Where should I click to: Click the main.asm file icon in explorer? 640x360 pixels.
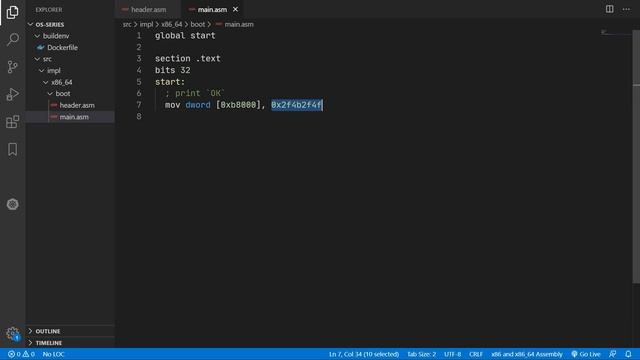pos(53,117)
